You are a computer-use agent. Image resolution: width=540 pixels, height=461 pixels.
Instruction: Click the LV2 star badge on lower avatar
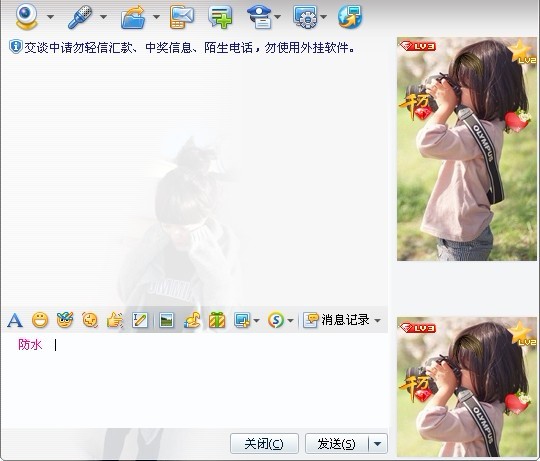[x=523, y=333]
